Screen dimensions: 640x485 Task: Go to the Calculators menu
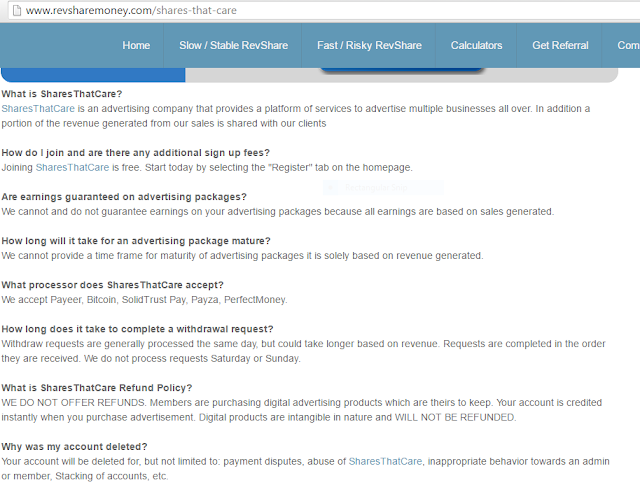(x=476, y=45)
